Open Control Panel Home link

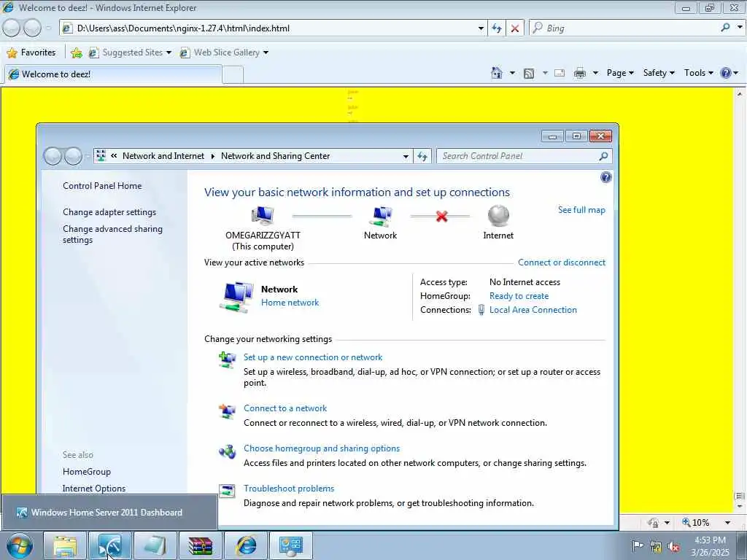[102, 186]
